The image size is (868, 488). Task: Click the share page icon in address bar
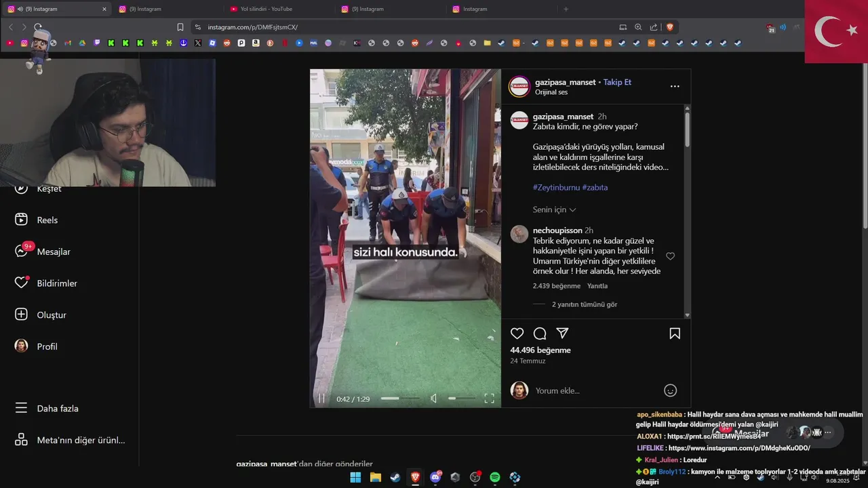pos(654,27)
